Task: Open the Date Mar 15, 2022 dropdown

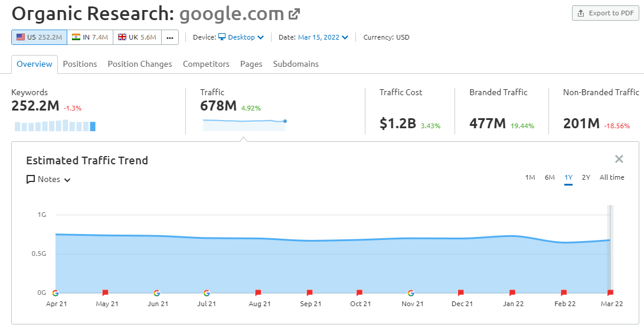Action: (x=323, y=37)
